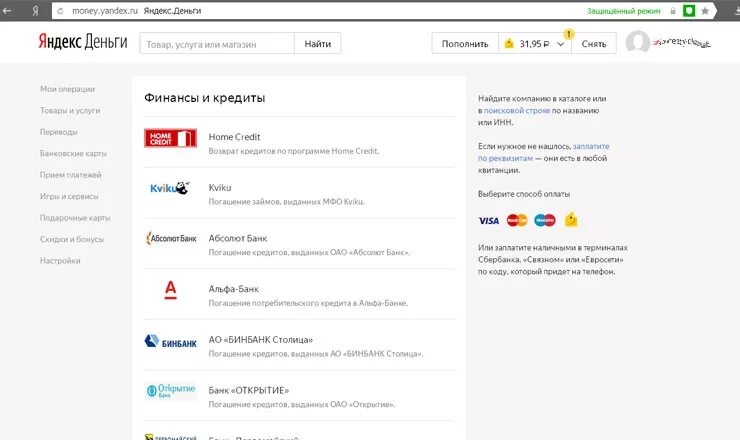The image size is (740, 440).
Task: Follow the поисковой строке link
Action: (x=517, y=110)
